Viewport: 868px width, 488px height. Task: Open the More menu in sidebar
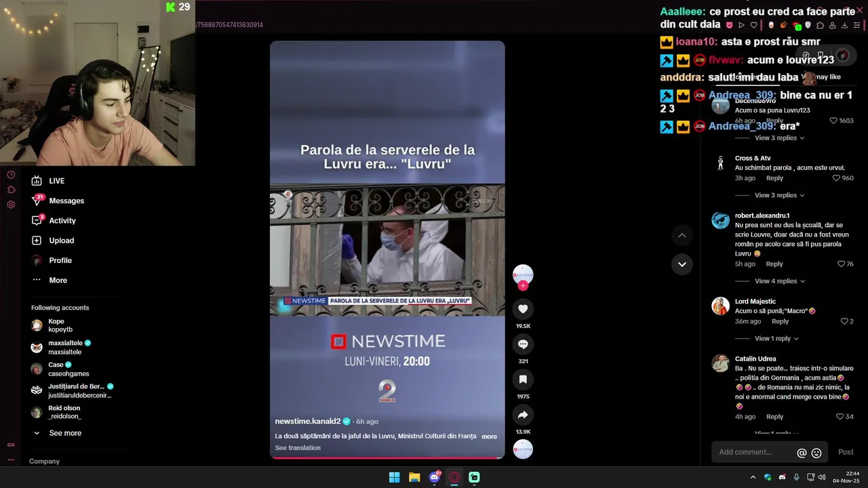tap(50, 280)
